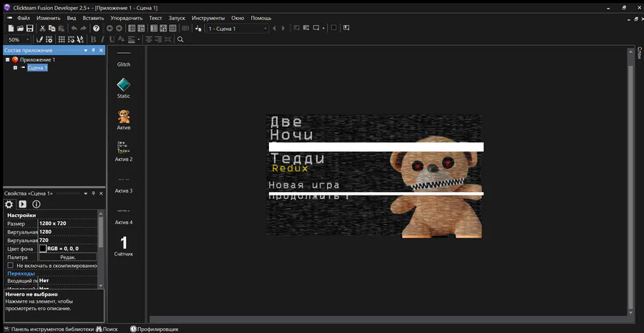Open the About info properties tab
Screen dimensions: 644x333
[36, 204]
